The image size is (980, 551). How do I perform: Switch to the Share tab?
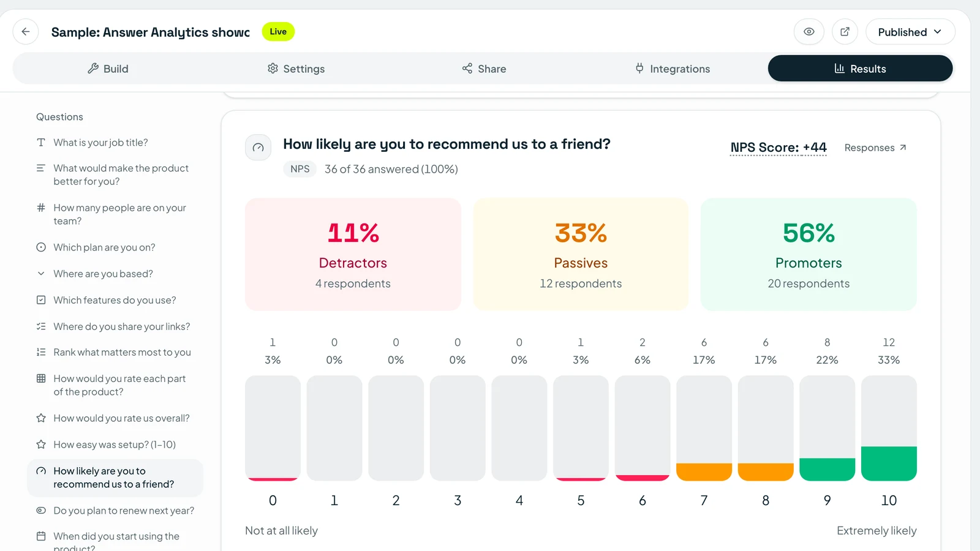coord(484,69)
